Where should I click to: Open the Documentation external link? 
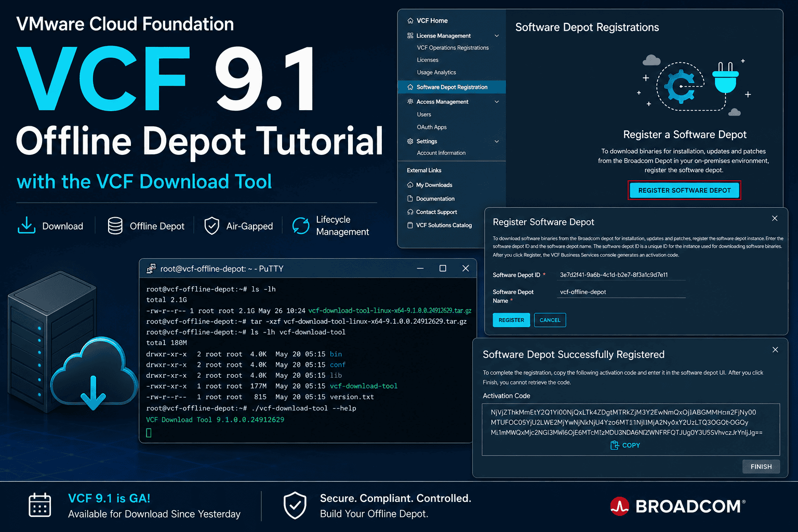[x=435, y=198]
